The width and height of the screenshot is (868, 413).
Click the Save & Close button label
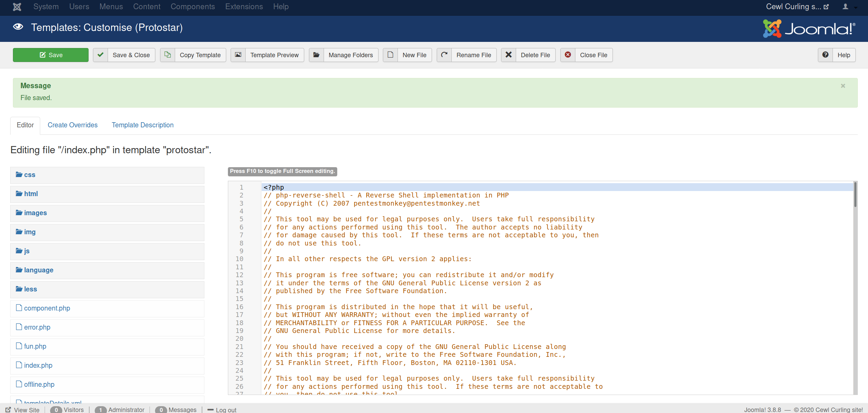coord(131,55)
